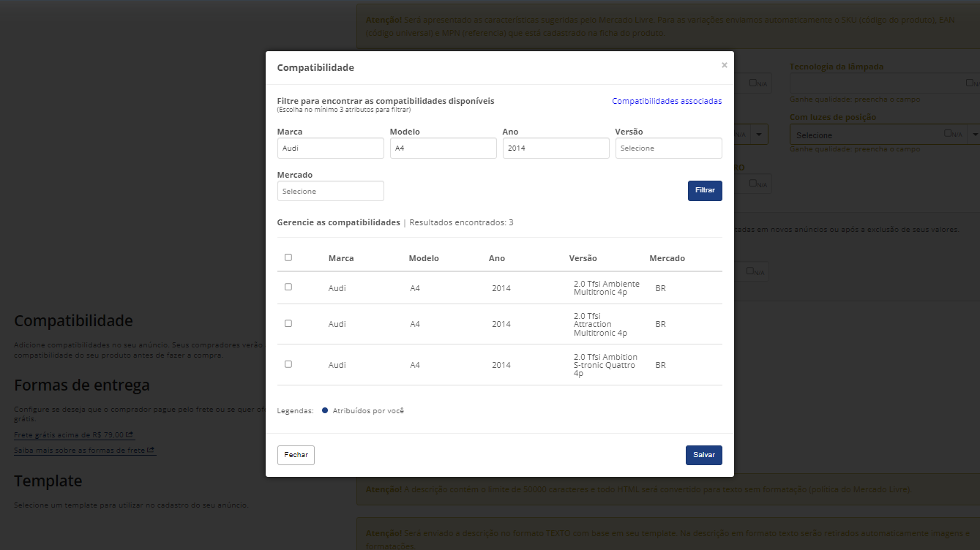Click the Mercado column header
Screen dimensions: 980x550
click(x=667, y=258)
